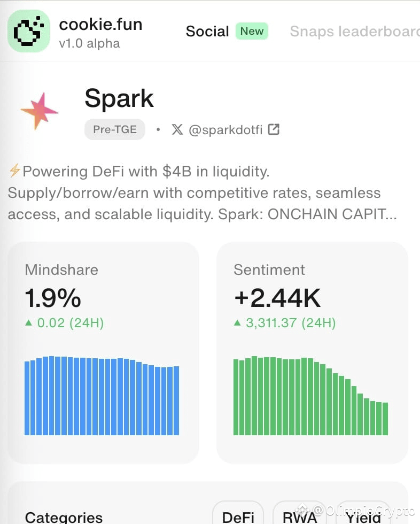This screenshot has width=420, height=524.
Task: Click the lightning bolt emoji in description
Action: point(14,171)
